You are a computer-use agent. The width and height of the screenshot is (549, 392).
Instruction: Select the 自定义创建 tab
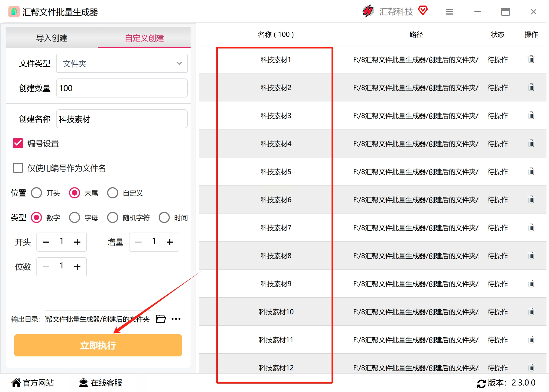(x=144, y=38)
